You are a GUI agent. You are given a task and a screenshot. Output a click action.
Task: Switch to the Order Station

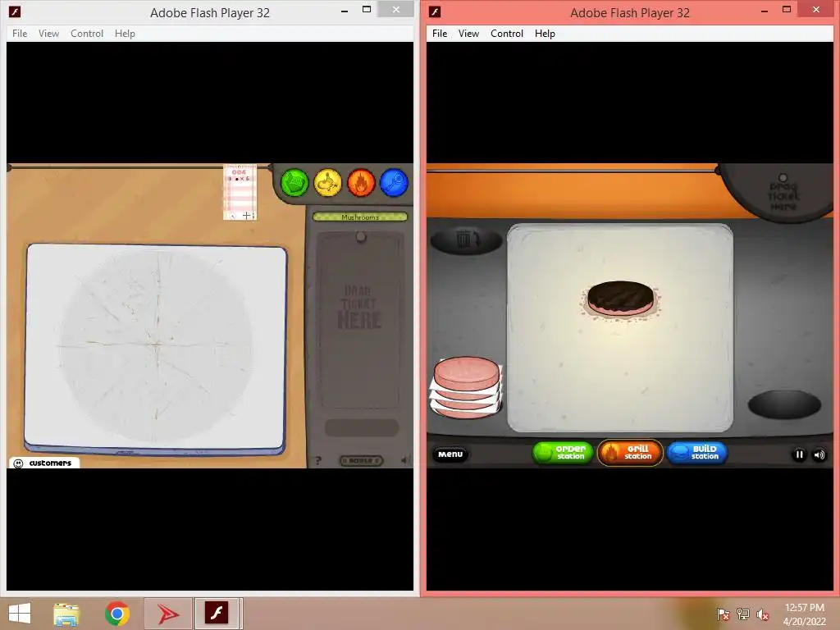563,453
